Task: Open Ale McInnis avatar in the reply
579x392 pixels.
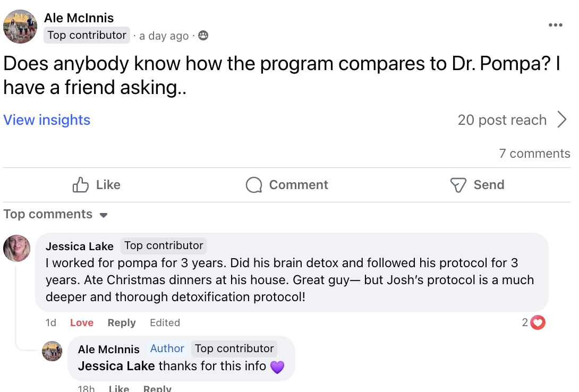Action: [52, 351]
